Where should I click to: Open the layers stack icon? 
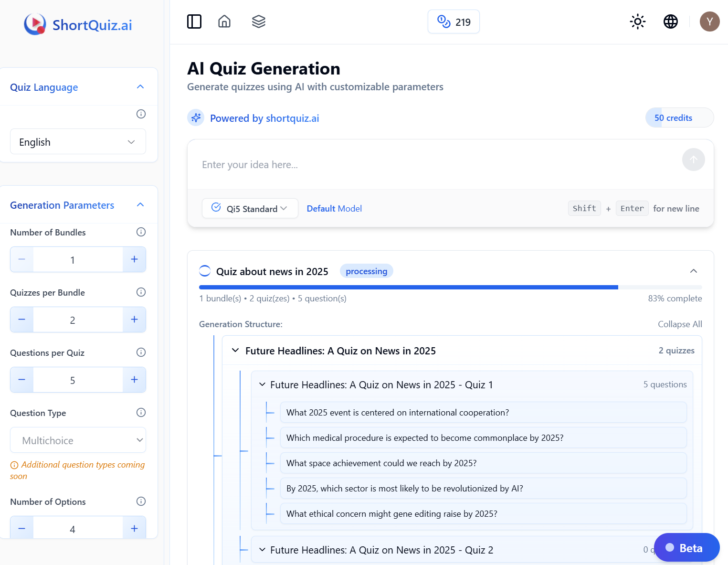coord(259,21)
